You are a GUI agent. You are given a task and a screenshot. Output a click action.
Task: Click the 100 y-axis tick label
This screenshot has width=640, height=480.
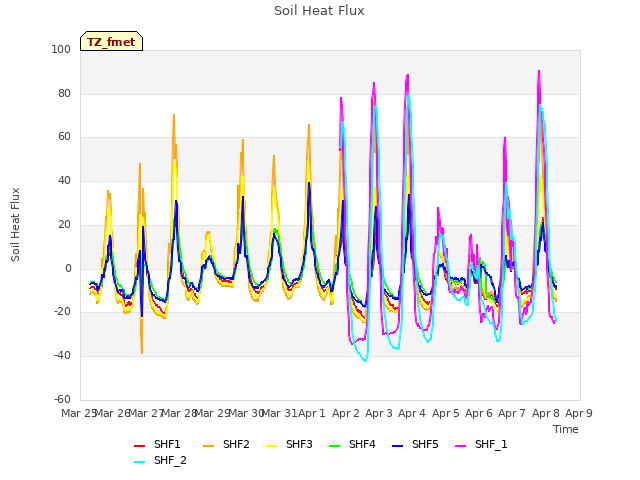point(61,49)
